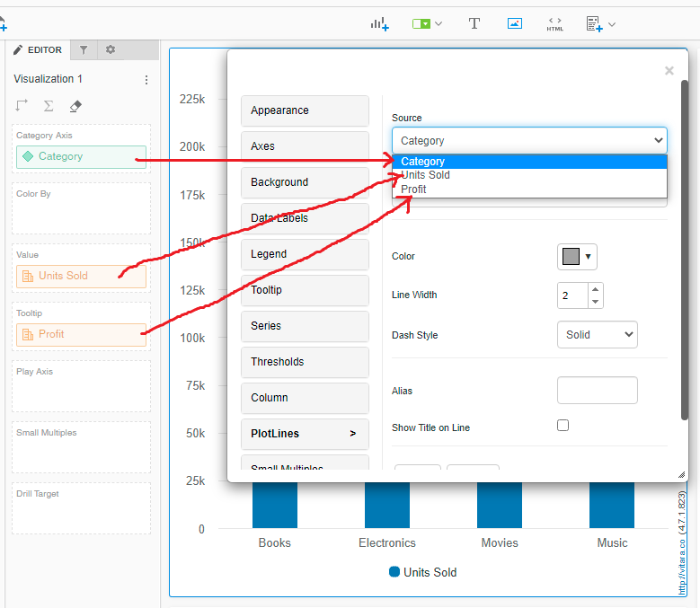This screenshot has width=700, height=608.
Task: Open the format gear tab
Action: [x=111, y=50]
